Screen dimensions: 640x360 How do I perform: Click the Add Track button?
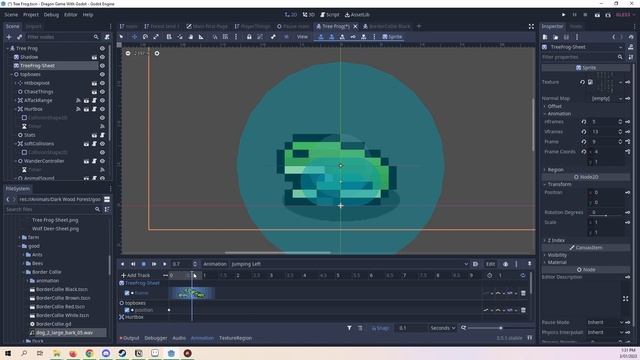point(136,276)
